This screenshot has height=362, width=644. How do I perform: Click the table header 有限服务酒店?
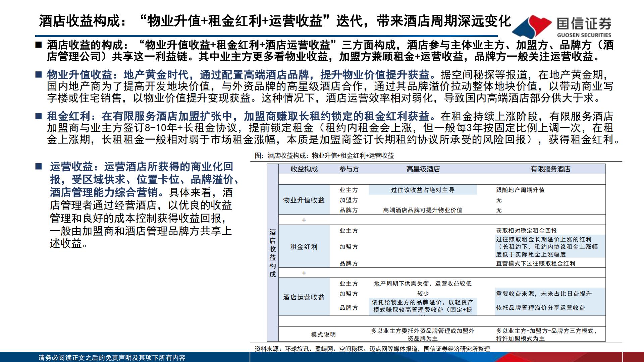(550, 169)
